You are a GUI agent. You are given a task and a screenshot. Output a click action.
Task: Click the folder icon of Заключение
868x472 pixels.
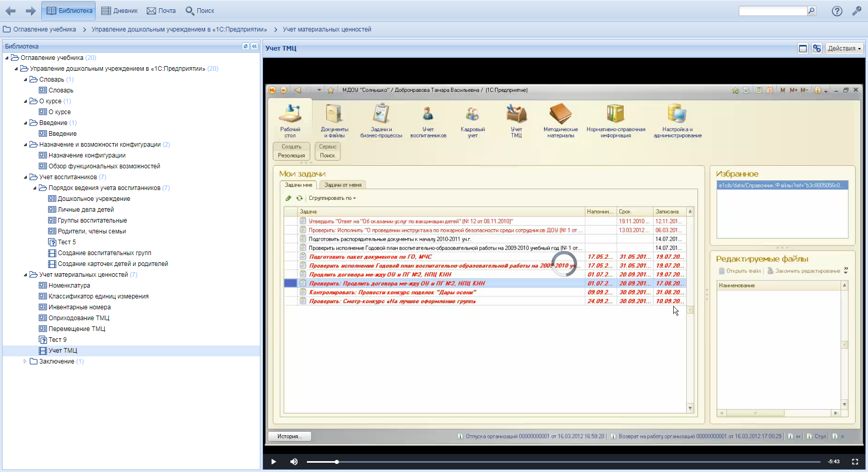click(x=34, y=361)
